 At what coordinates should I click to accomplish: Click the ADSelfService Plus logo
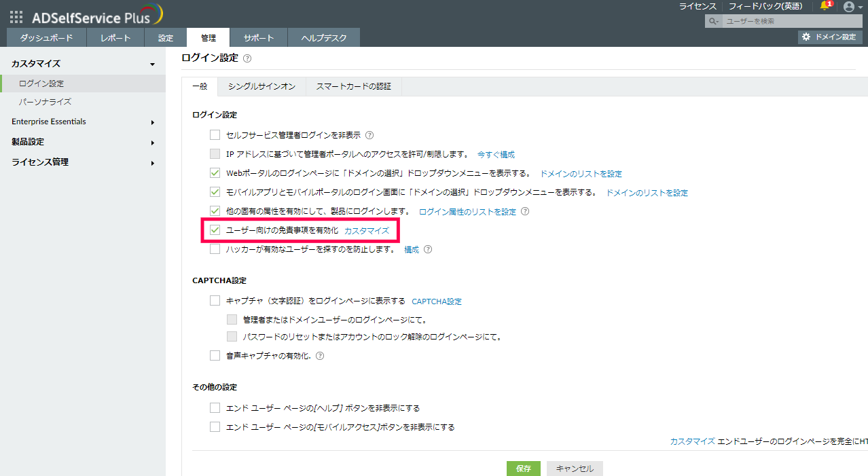click(x=97, y=16)
